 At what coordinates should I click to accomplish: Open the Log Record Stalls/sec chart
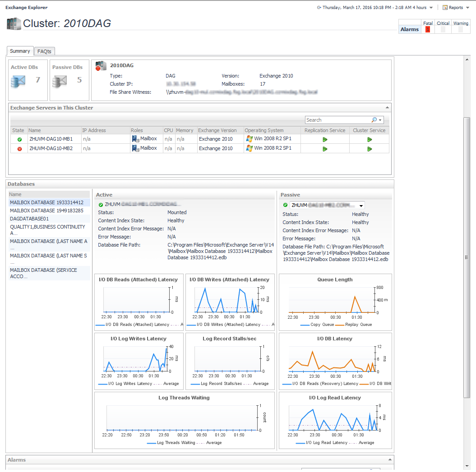(x=230, y=361)
